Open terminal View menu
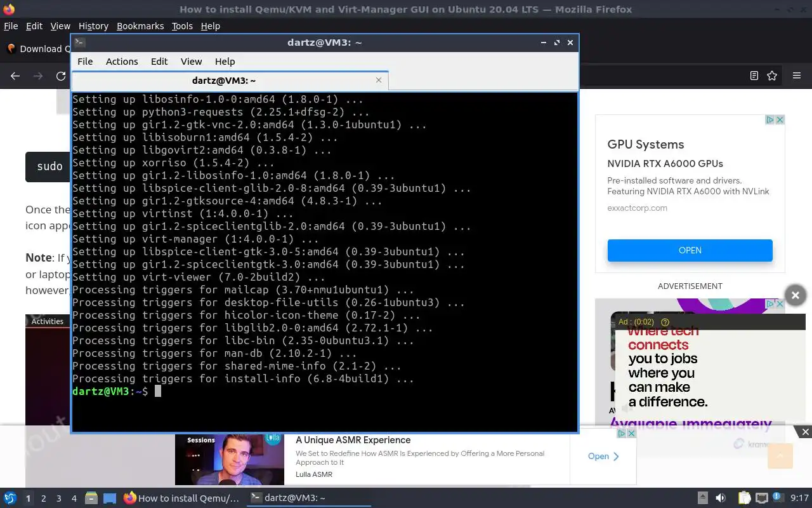 coord(191,62)
